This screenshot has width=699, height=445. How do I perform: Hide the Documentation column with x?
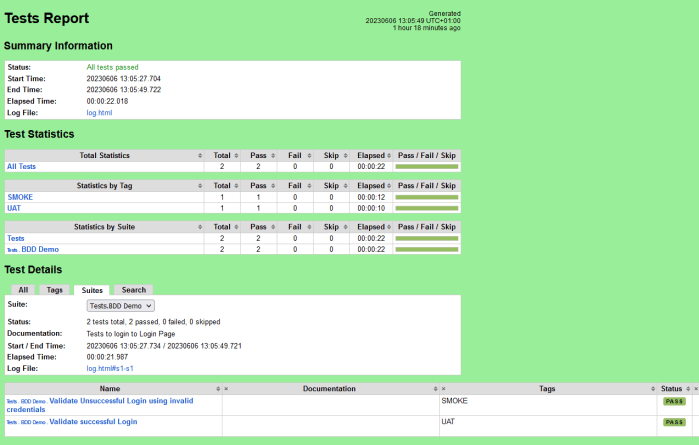pyautogui.click(x=444, y=389)
